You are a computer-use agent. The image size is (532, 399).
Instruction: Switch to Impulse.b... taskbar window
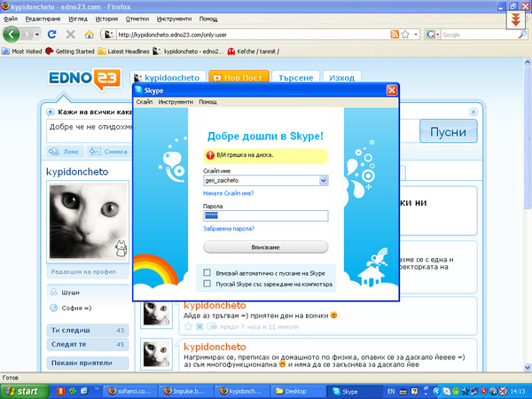pos(186,391)
